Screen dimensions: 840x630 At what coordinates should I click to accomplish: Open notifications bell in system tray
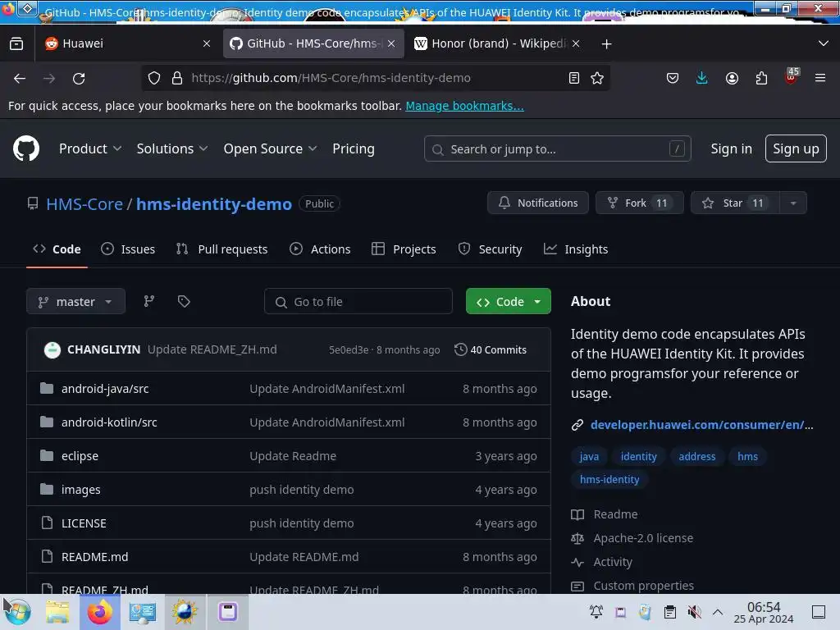click(x=596, y=612)
